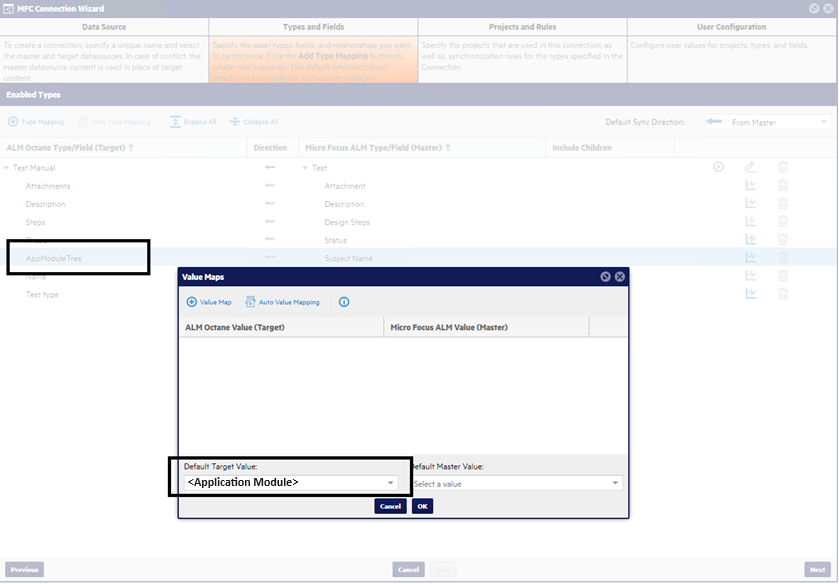Delete the AppModuleTree field mapping
The image size is (839, 584).
pos(783,257)
